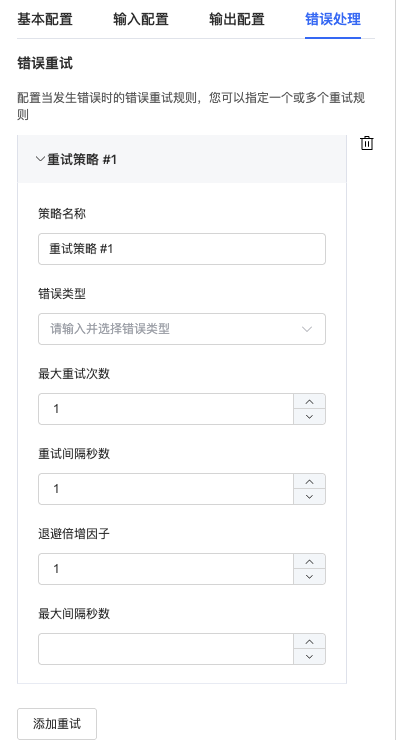Screen dimensions: 397x740
Task: Open the 错误类型 dropdown
Action: click(182, 329)
